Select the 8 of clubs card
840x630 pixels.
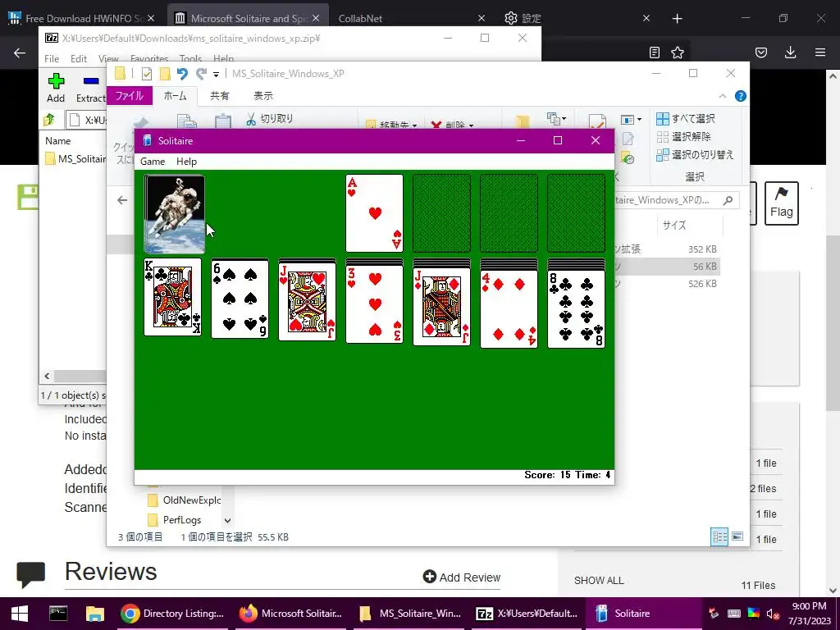click(x=576, y=309)
